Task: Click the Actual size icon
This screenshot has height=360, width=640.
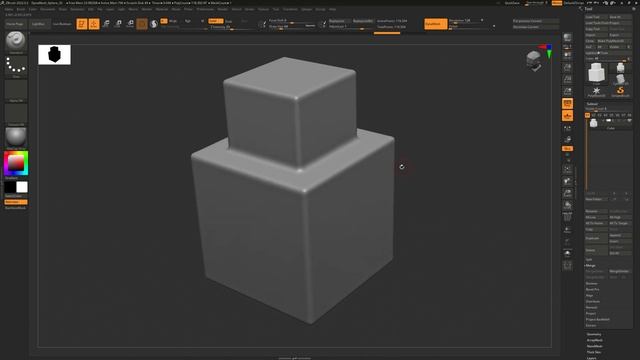Action: tap(567, 79)
